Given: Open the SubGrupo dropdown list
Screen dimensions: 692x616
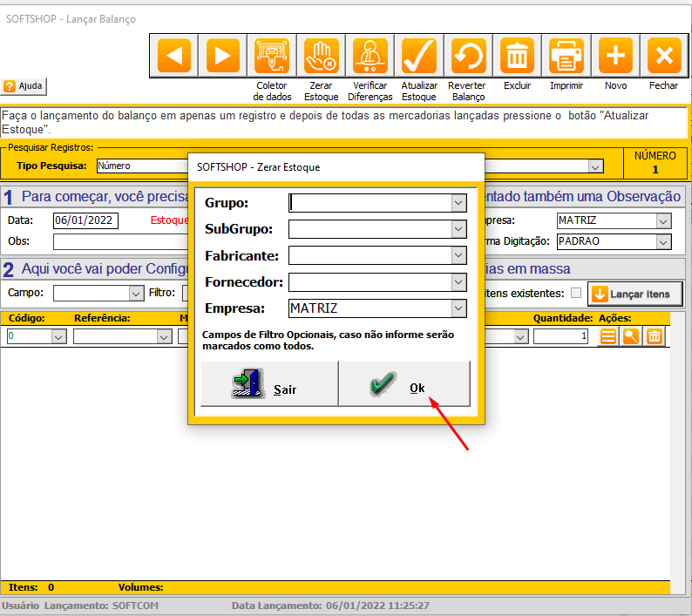Looking at the screenshot, I should pyautogui.click(x=458, y=230).
